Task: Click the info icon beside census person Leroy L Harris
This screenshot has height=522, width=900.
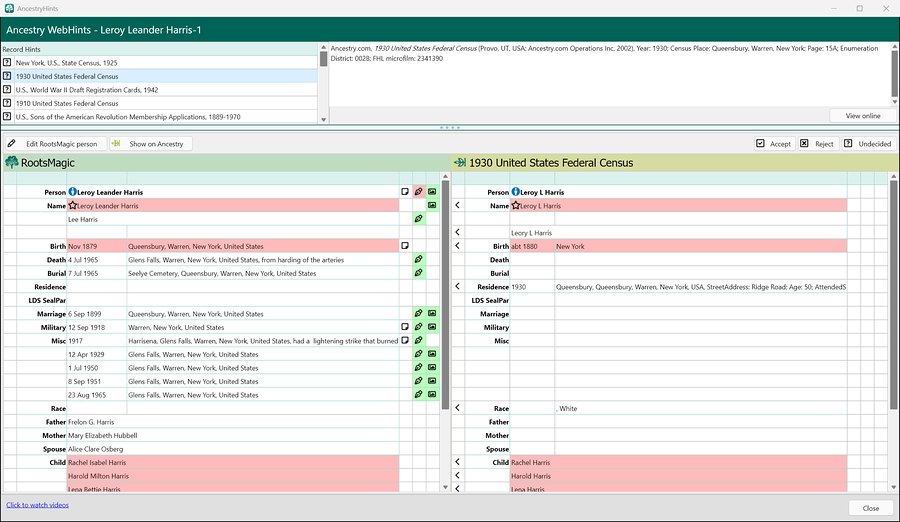Action: tap(515, 192)
